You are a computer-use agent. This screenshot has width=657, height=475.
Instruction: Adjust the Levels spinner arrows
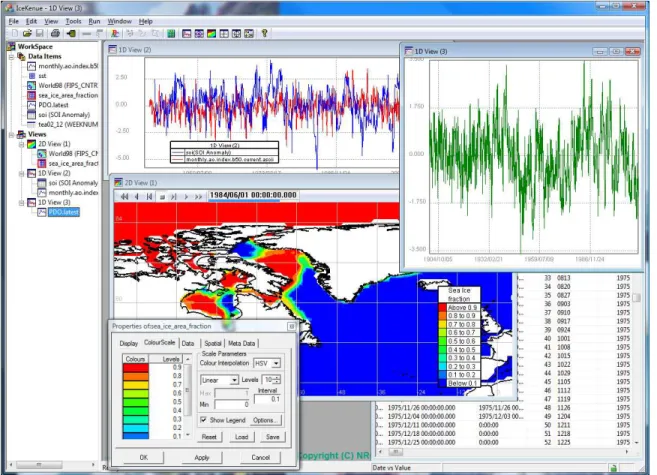[x=277, y=380]
